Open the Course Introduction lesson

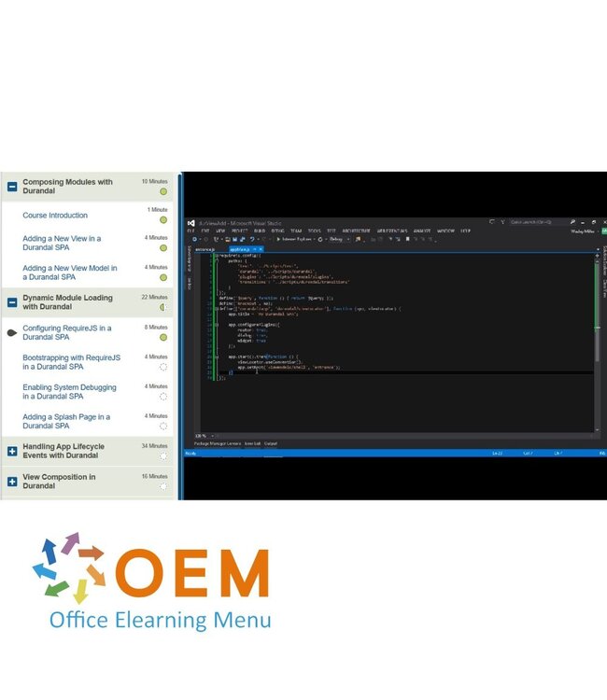(x=55, y=216)
